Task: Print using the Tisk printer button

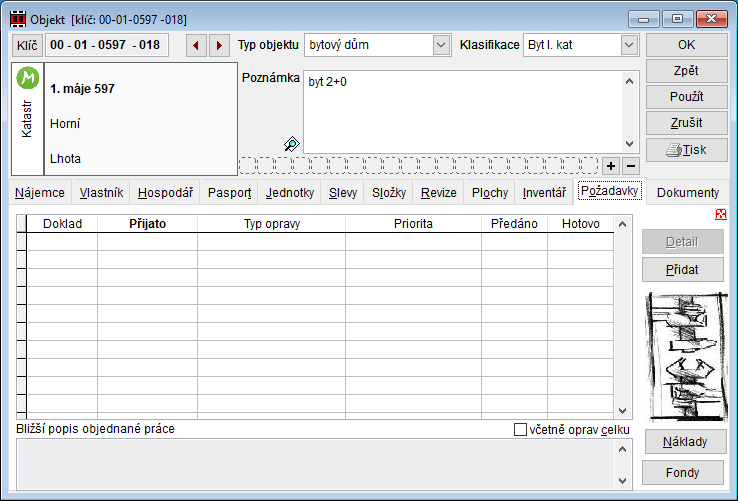Action: pos(686,150)
